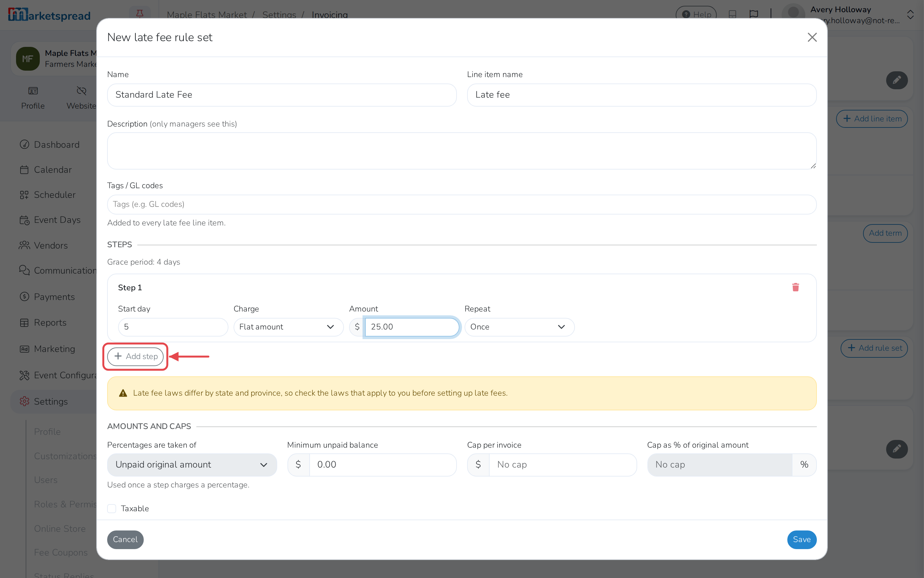The width and height of the screenshot is (924, 578).
Task: Click Add rule set button
Action: [874, 348]
